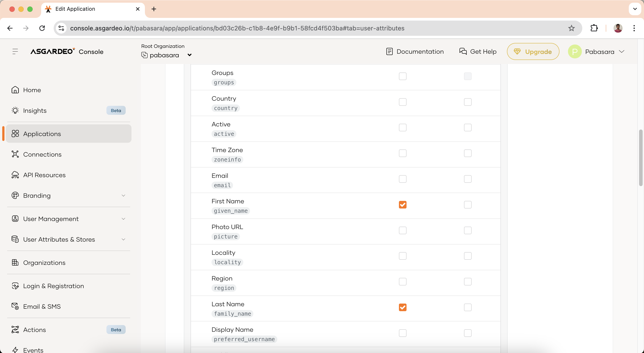Mark Email attribute as mandatory
This screenshot has height=353, width=644.
click(x=468, y=179)
